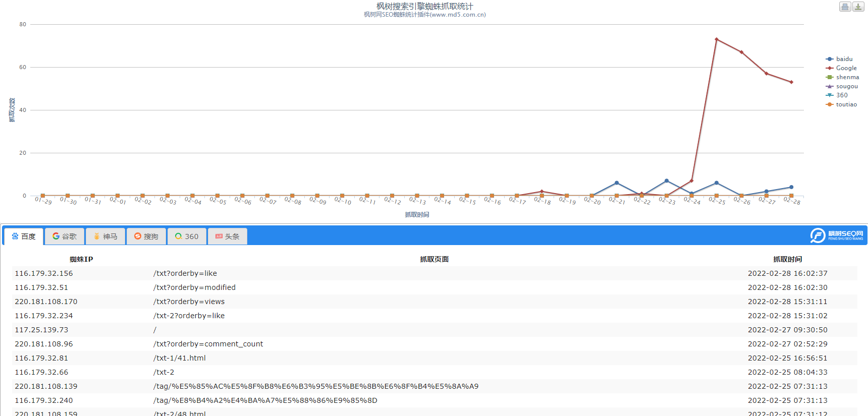Click timestamp 2022-02-28 16:02:30

tap(788, 287)
